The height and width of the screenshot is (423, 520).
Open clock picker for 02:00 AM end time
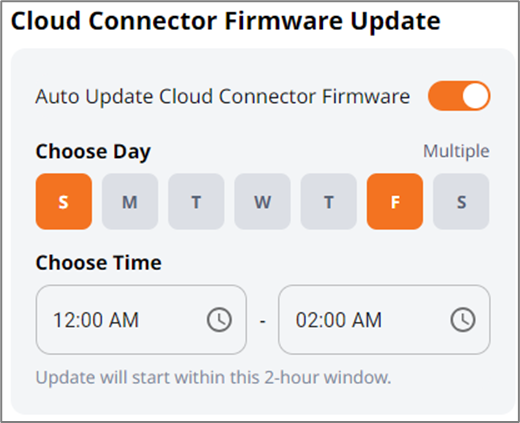[x=463, y=320]
